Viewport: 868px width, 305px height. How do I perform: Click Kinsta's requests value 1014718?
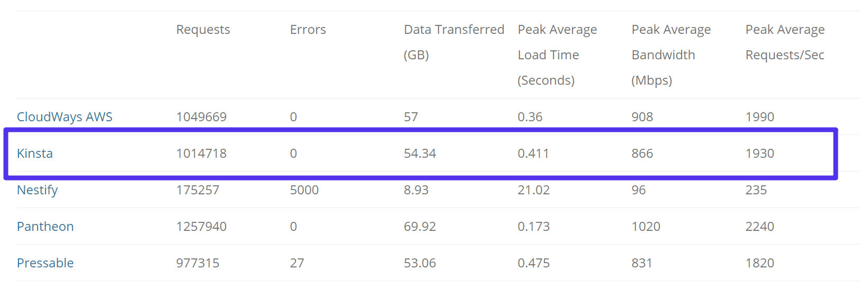201,154
